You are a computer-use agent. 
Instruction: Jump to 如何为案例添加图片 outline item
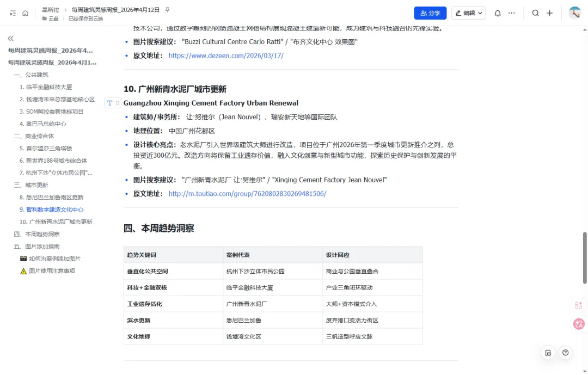pyautogui.click(x=50, y=259)
